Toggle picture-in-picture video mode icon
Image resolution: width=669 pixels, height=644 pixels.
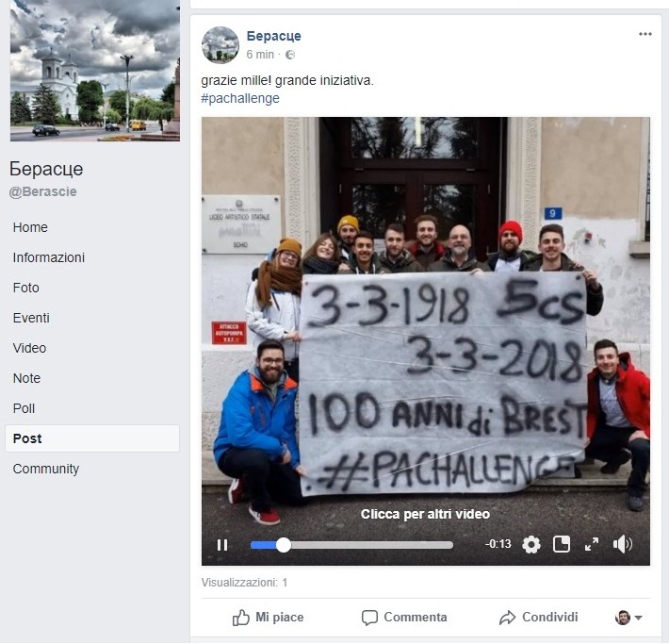[x=562, y=544]
